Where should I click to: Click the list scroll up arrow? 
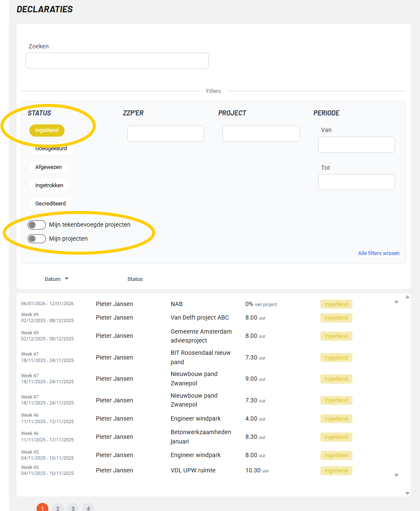(x=396, y=302)
